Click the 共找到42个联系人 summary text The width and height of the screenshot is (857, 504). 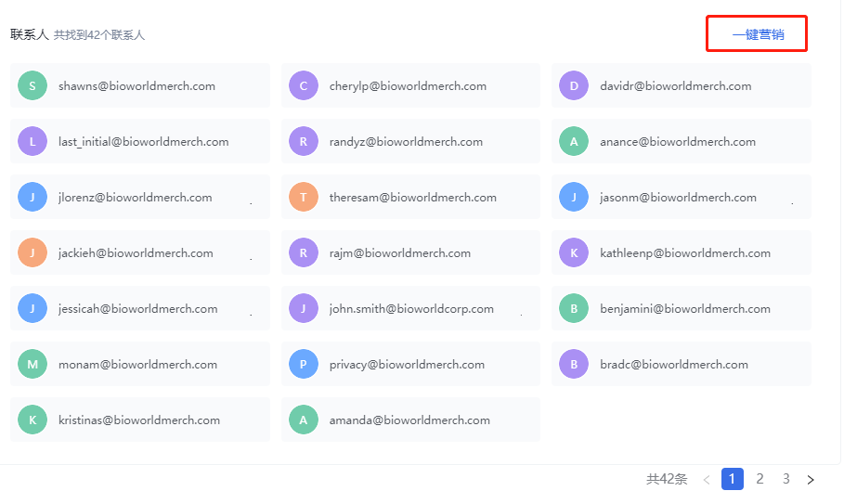coord(99,35)
